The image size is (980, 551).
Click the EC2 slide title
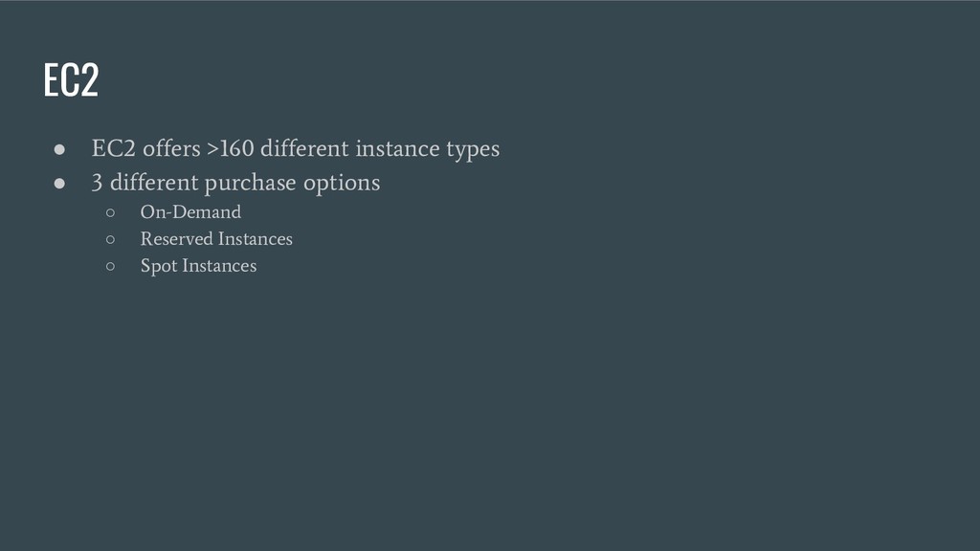[71, 79]
